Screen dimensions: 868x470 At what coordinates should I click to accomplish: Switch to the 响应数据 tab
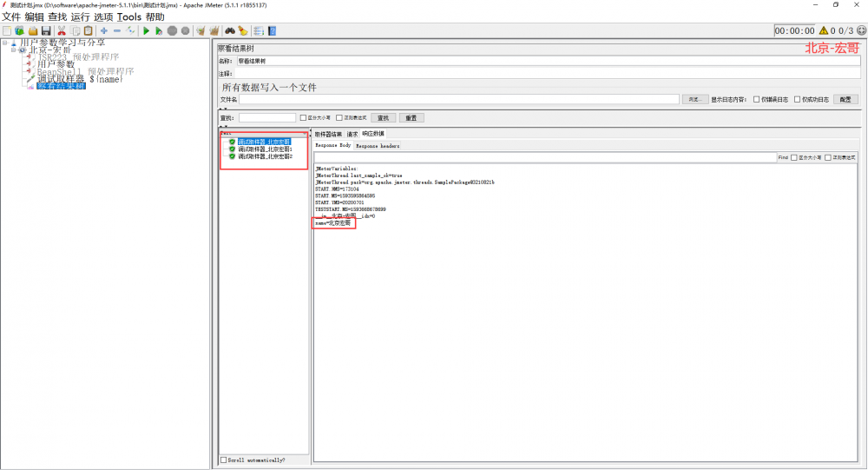373,134
